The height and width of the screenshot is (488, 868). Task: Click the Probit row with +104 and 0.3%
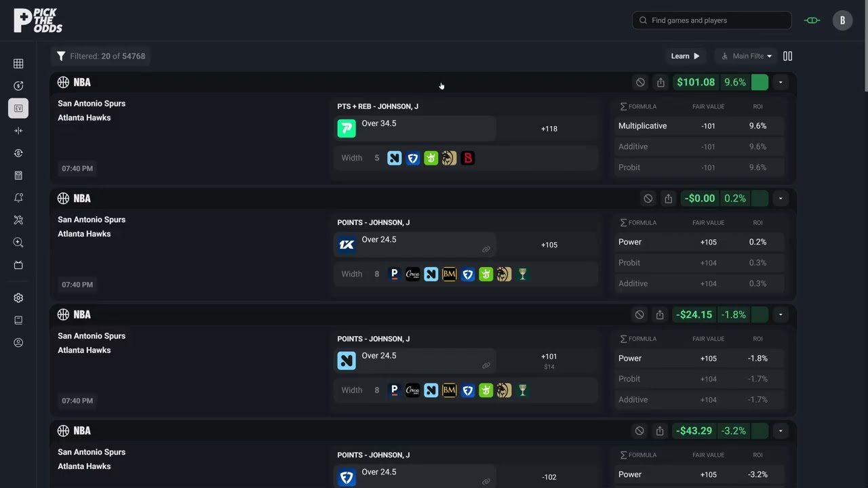pos(700,263)
